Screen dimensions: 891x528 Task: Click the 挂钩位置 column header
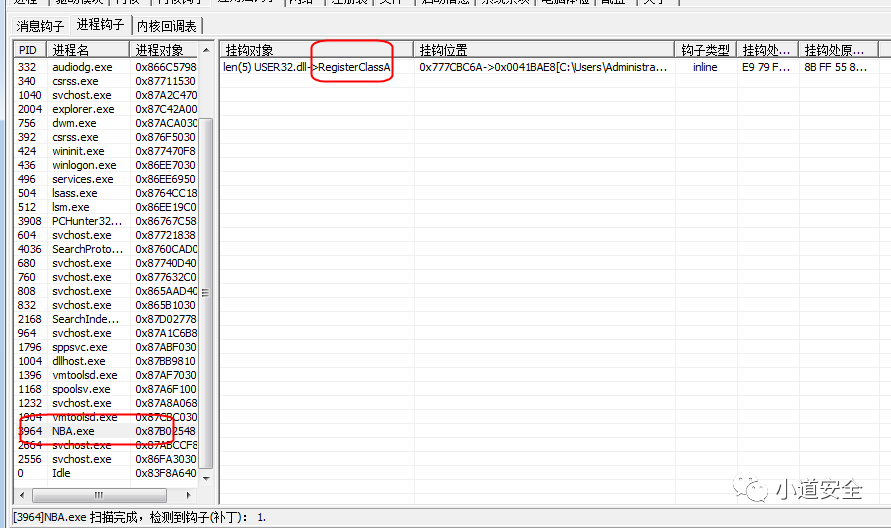click(544, 50)
